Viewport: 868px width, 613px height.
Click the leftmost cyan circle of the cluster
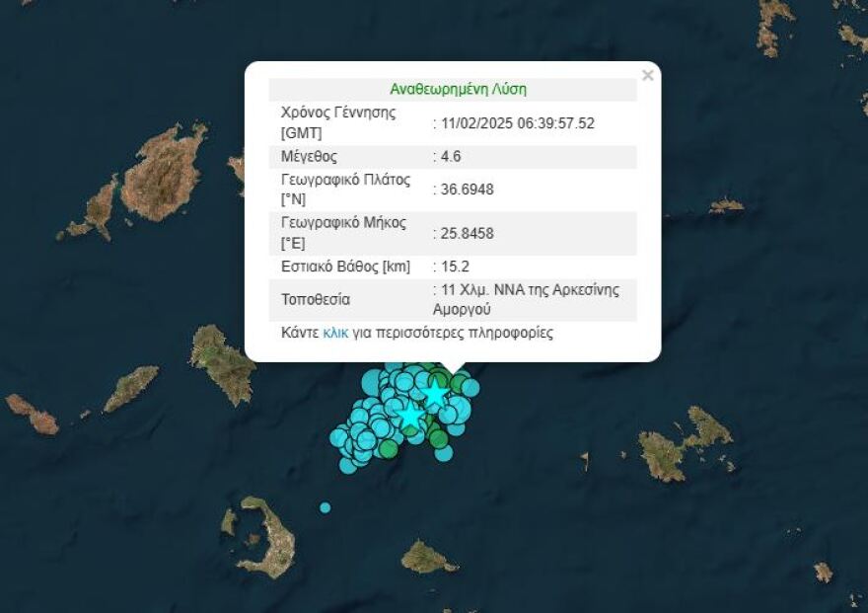tap(339, 437)
